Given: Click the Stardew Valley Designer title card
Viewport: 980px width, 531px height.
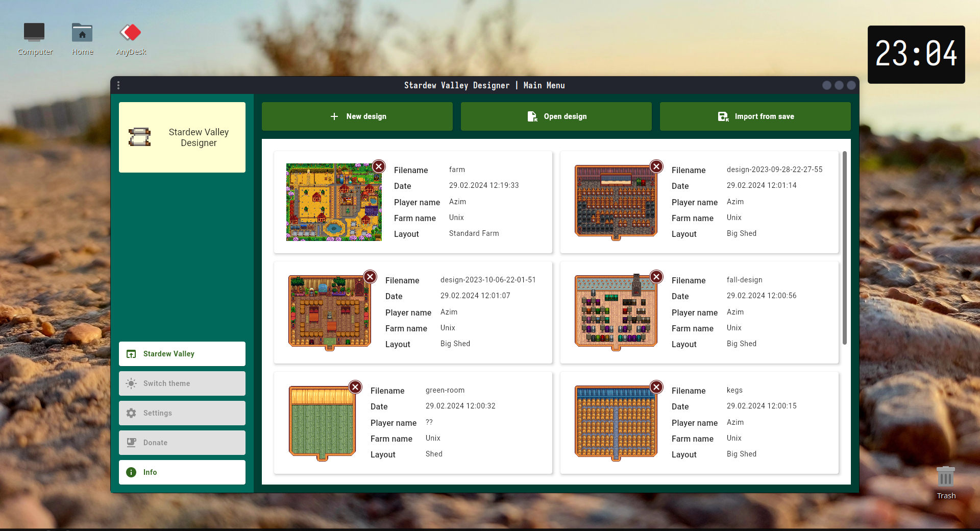Looking at the screenshot, I should tap(182, 137).
